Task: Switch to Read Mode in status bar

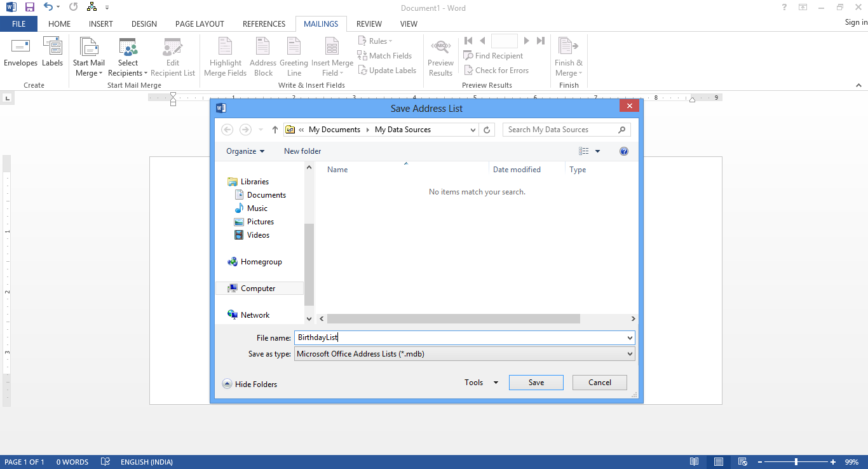Action: pos(695,462)
